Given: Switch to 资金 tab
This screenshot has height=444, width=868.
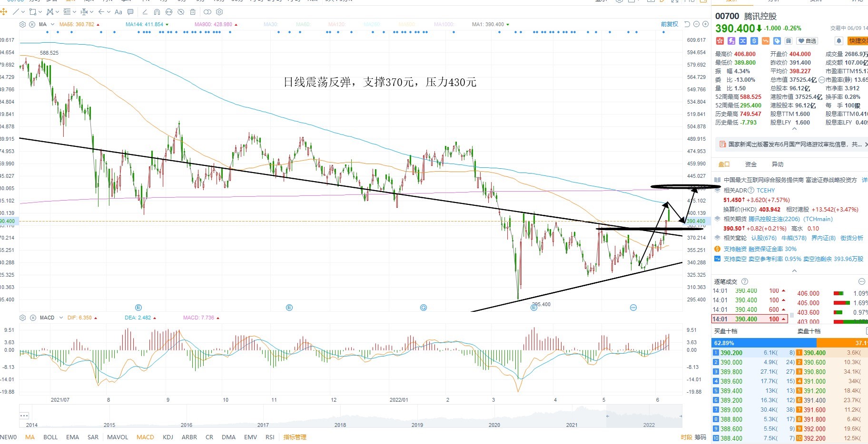Looking at the screenshot, I should point(751,164).
